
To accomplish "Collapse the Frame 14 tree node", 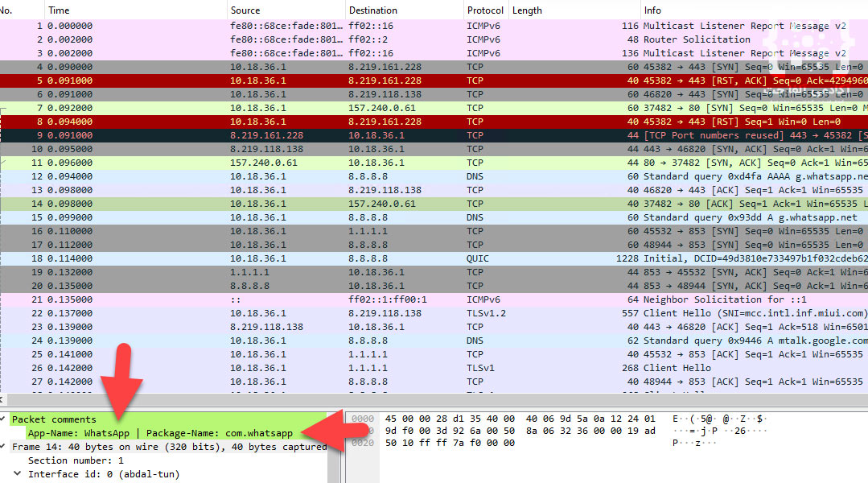I will tap(3, 447).
